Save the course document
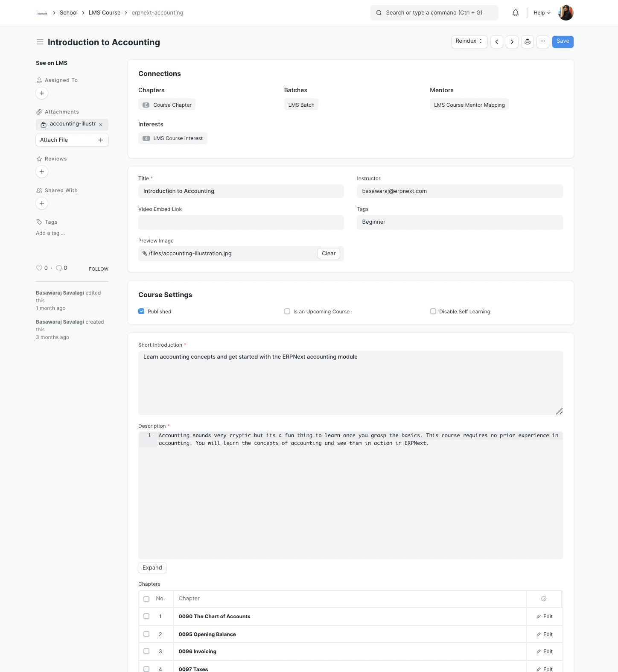Viewport: 618px width, 672px height. (x=563, y=41)
